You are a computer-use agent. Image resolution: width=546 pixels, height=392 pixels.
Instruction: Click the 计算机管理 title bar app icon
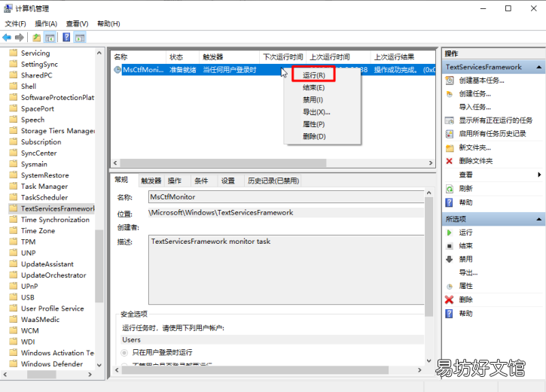8,8
